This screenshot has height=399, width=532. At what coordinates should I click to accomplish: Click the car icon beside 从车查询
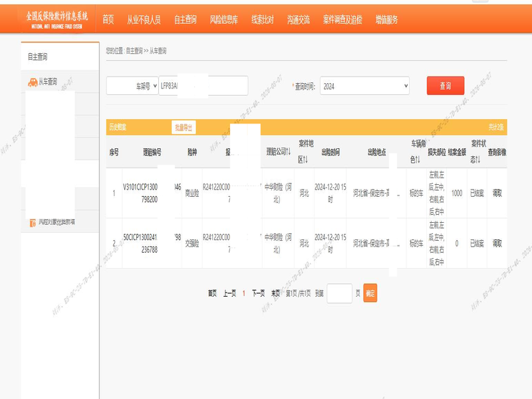tap(33, 82)
